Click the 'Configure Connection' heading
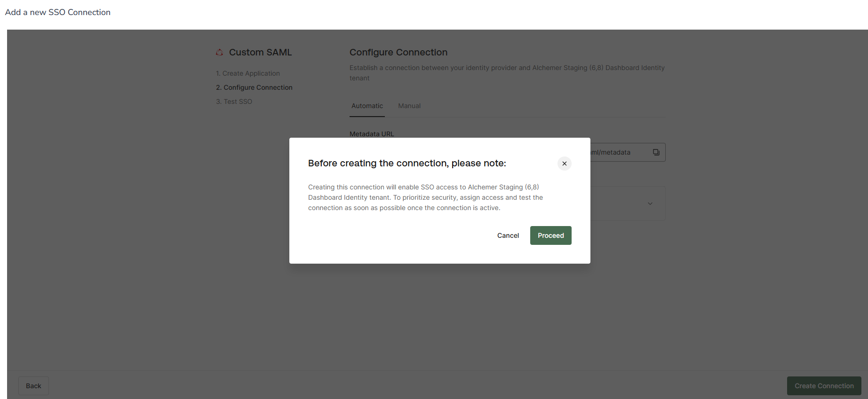This screenshot has height=399, width=868. coord(398,53)
